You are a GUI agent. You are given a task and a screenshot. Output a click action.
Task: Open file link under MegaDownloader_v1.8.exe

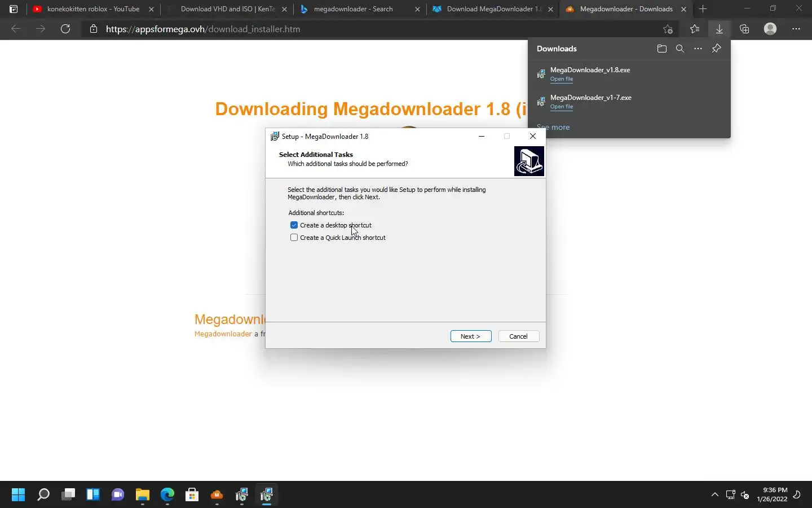[x=562, y=79]
